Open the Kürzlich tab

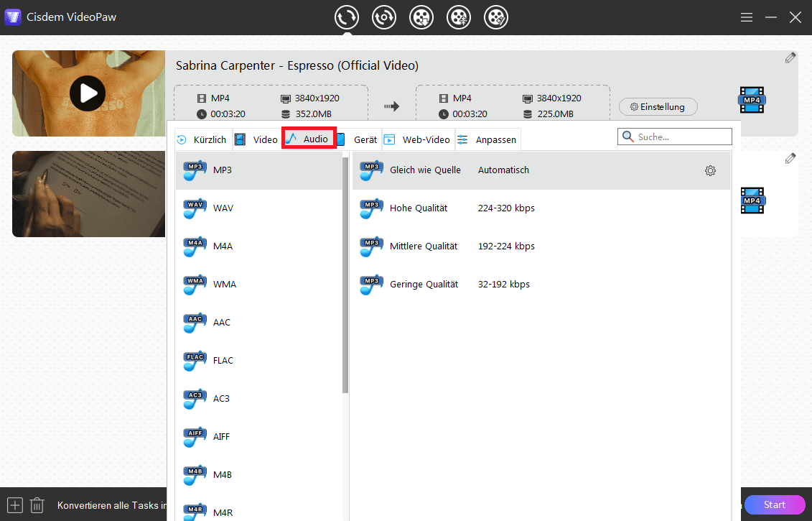pos(202,139)
